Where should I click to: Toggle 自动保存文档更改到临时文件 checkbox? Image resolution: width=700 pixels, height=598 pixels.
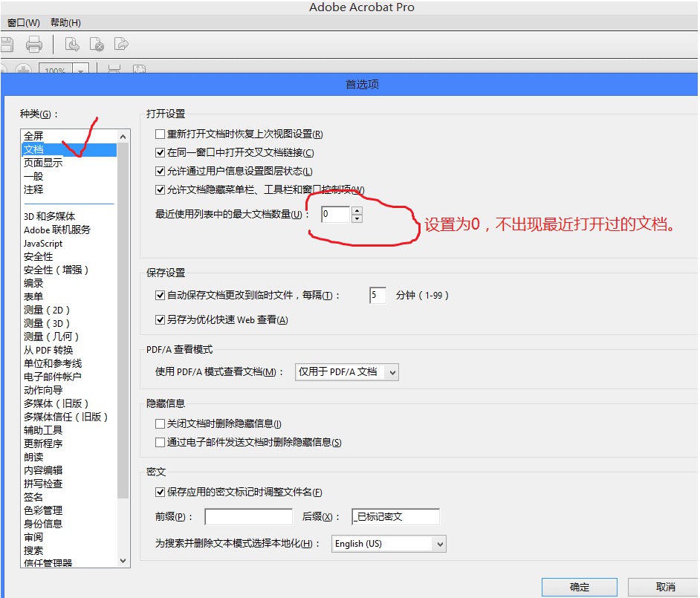(160, 295)
